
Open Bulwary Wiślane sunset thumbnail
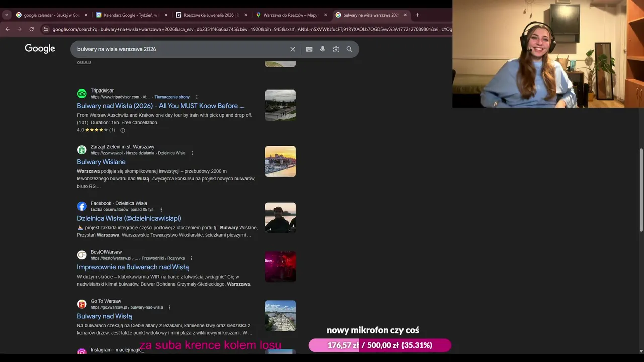280,161
